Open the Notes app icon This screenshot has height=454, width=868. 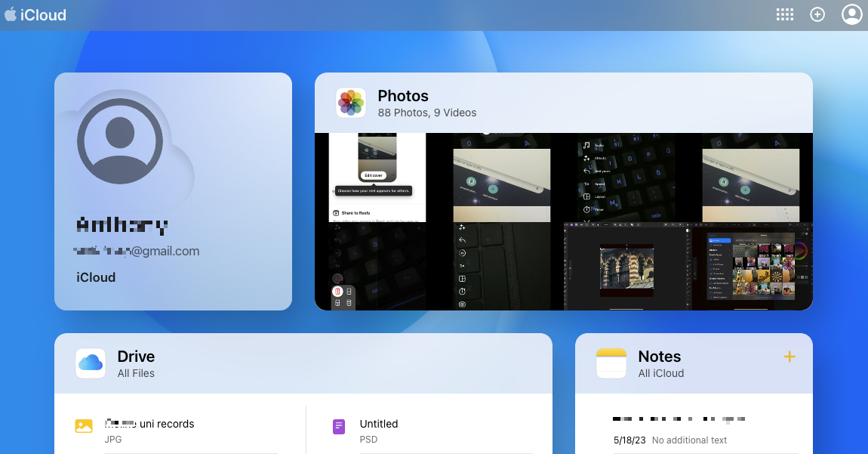611,363
